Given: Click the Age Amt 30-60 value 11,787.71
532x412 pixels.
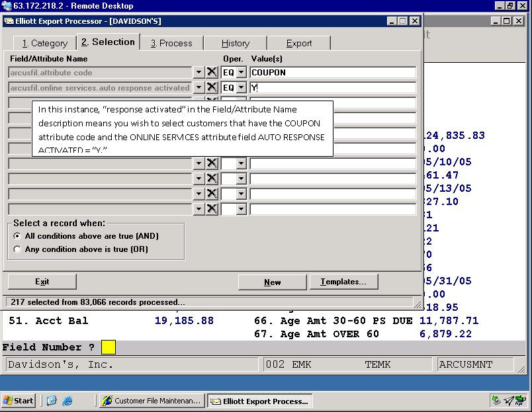Looking at the screenshot, I should (449, 321).
